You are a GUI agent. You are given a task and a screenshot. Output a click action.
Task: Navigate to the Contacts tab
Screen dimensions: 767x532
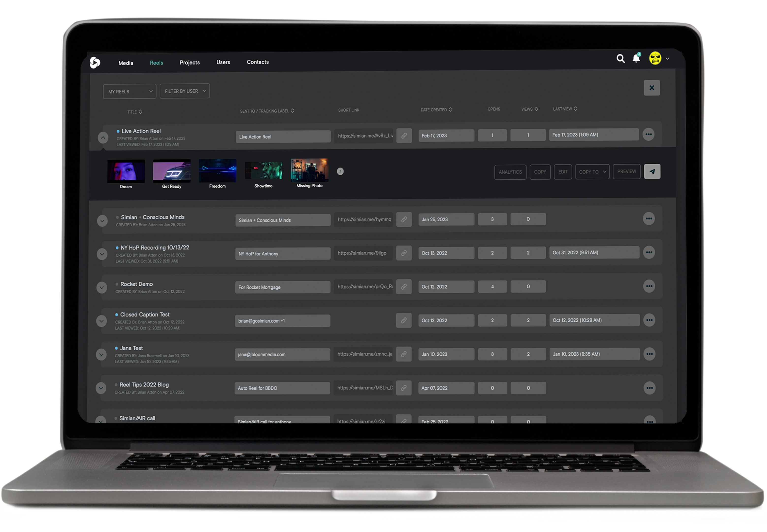[x=258, y=62]
